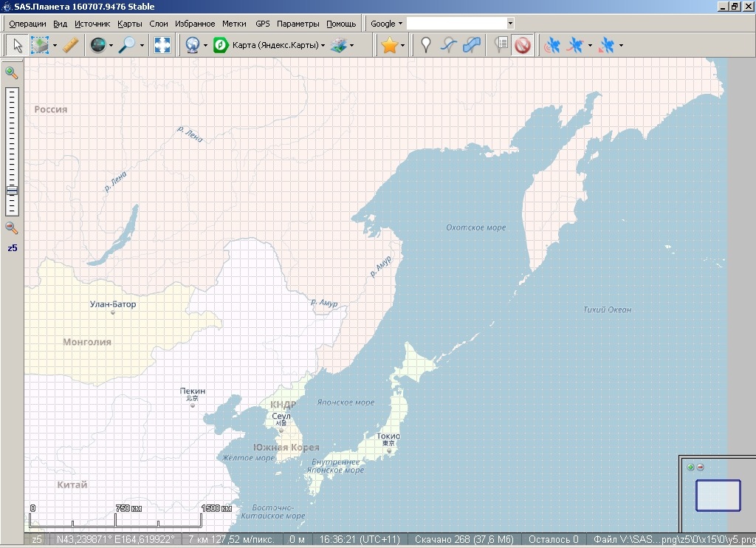Toggle hide all marks button

[523, 46]
